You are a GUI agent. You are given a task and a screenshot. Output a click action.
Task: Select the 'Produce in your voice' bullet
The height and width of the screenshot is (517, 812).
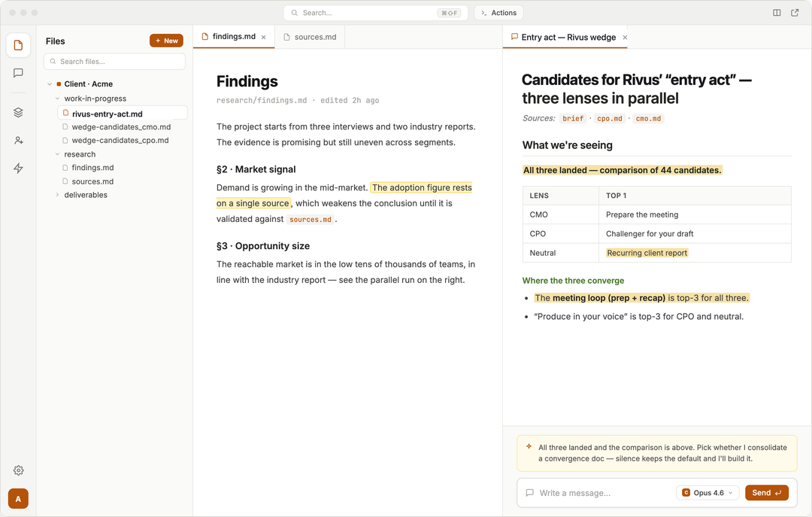[x=638, y=317]
